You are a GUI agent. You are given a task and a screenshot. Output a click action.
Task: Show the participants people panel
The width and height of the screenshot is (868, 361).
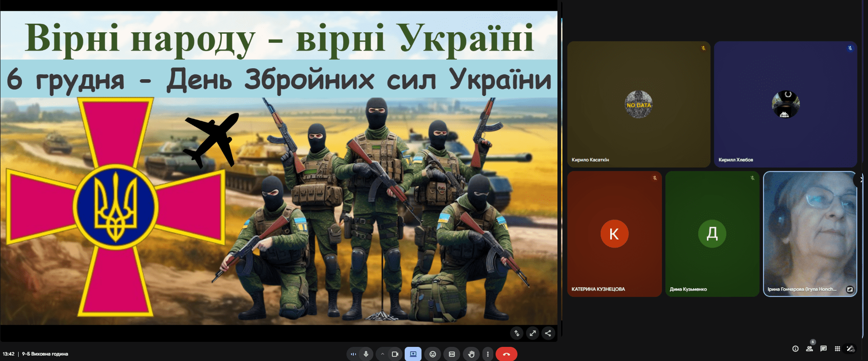(x=809, y=349)
